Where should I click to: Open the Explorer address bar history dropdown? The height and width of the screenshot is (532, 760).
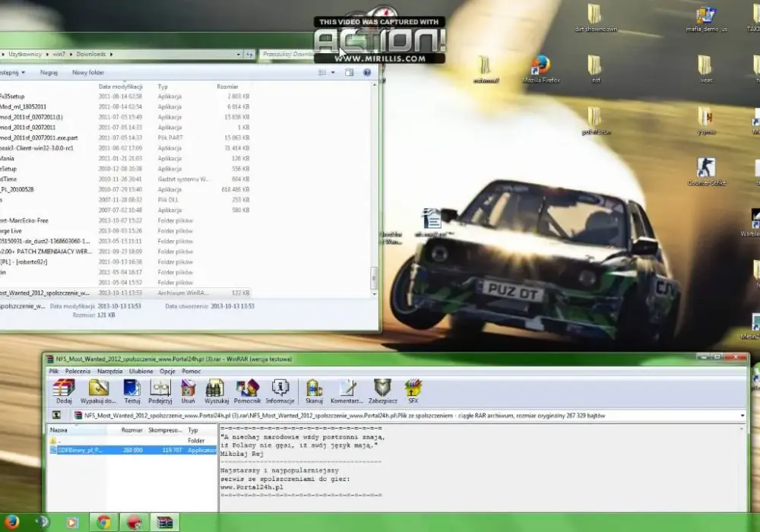click(239, 54)
